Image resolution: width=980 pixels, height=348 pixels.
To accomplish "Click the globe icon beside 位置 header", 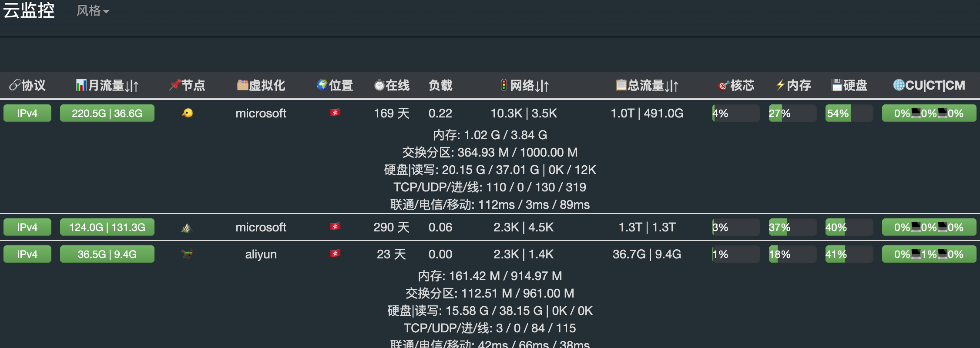I will pos(322,85).
